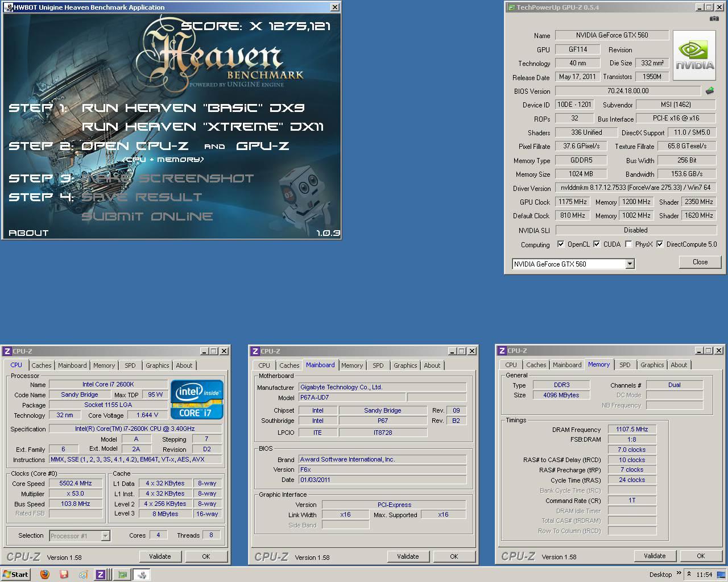728x582 pixels.
Task: Click the red floppy disk taskbar icon
Action: coord(64,574)
